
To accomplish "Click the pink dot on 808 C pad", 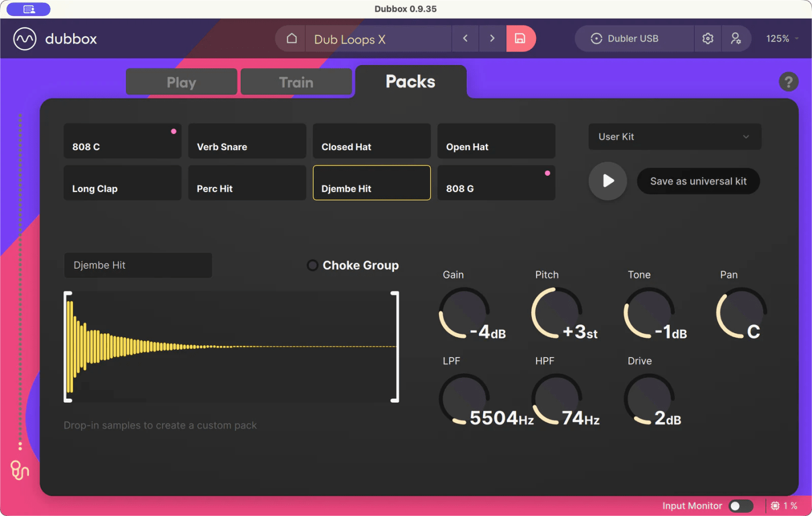I will [x=173, y=131].
